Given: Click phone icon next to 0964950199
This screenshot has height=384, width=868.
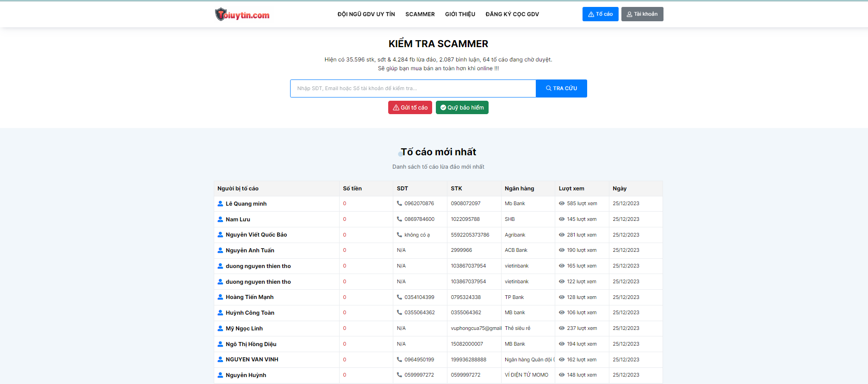Looking at the screenshot, I should tap(399, 360).
